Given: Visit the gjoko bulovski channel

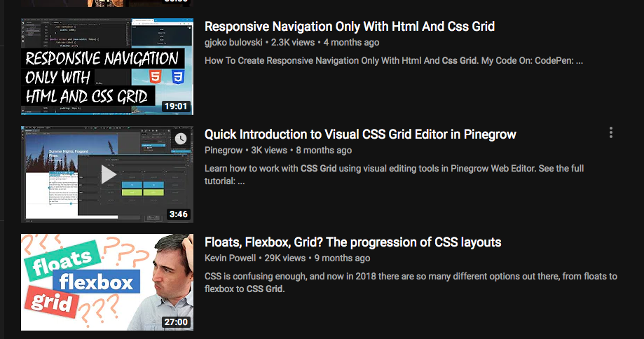Looking at the screenshot, I should [233, 42].
